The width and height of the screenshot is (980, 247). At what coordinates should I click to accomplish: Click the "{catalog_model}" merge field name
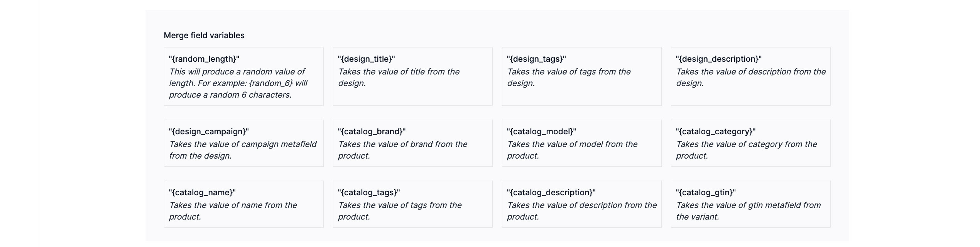pos(541,132)
